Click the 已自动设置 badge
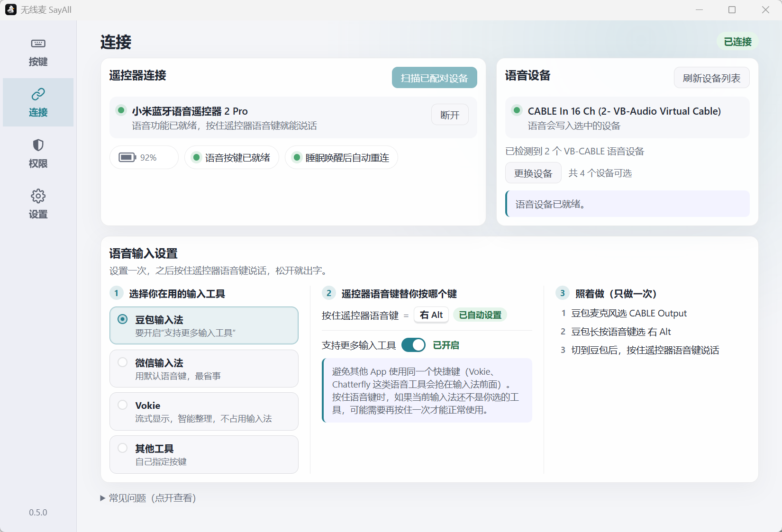Image resolution: width=782 pixels, height=532 pixels. click(x=480, y=315)
